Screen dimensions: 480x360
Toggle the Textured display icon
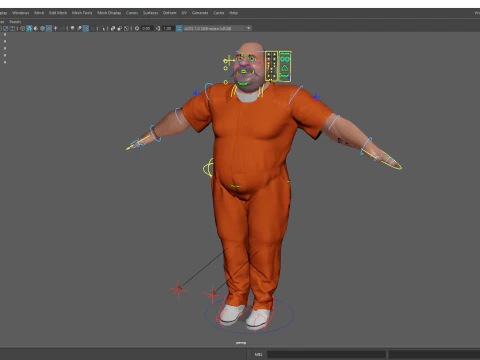pos(49,28)
